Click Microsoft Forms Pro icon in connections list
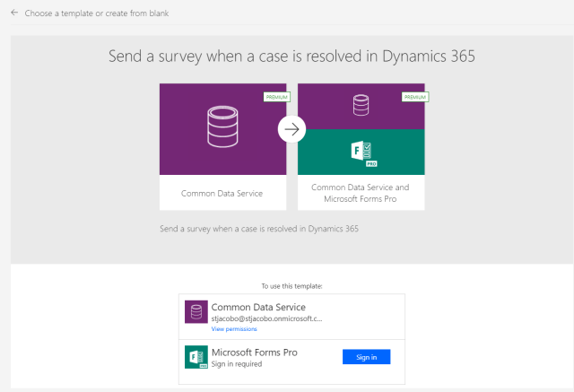 [x=196, y=356]
